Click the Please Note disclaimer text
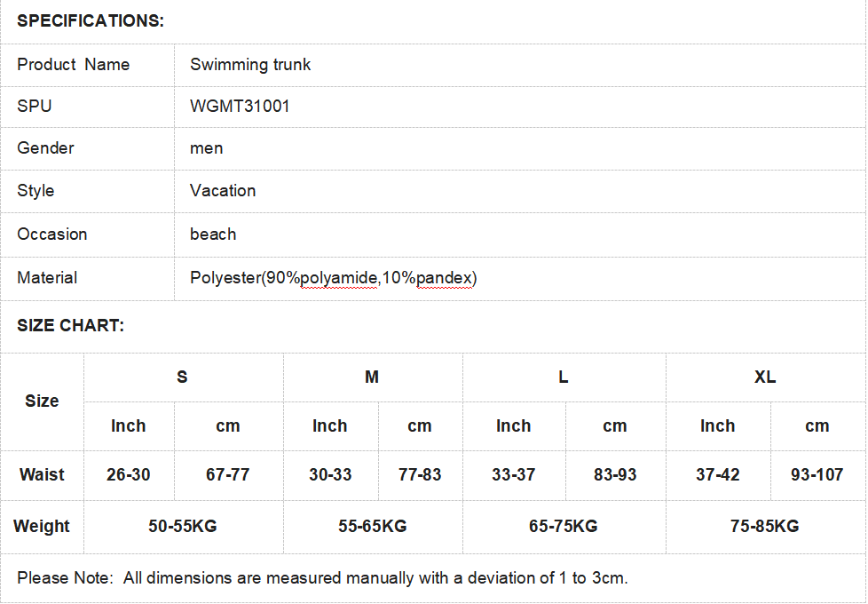The image size is (868, 604). tap(322, 578)
